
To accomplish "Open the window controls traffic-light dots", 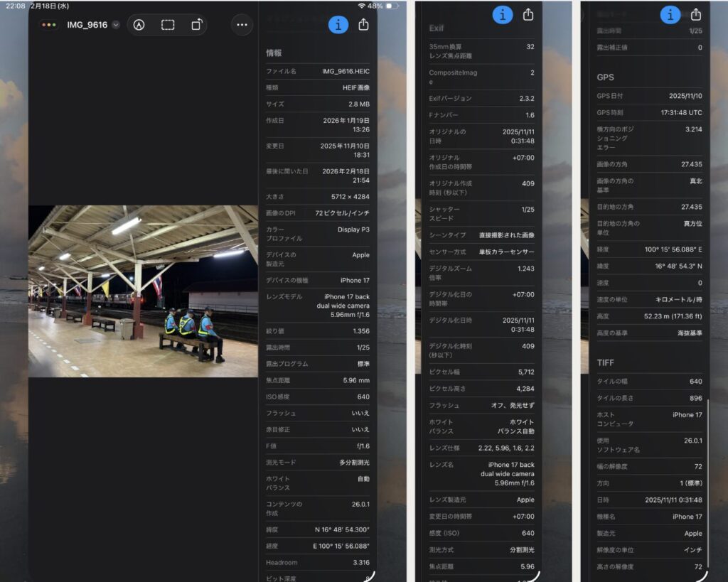I will [x=49, y=25].
